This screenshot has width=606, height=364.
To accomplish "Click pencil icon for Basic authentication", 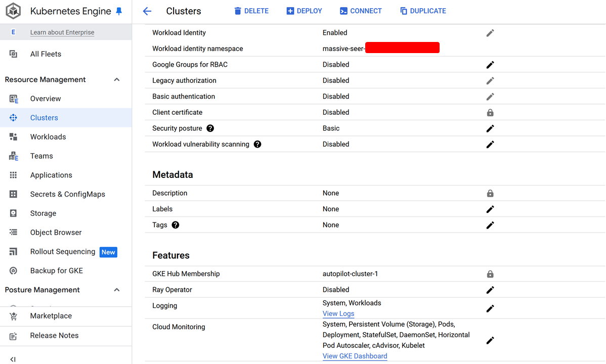I will [x=490, y=96].
